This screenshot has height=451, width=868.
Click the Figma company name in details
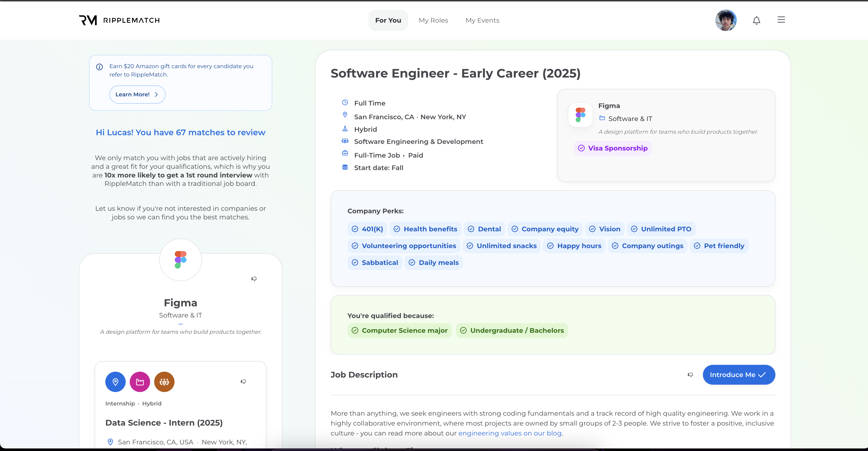pyautogui.click(x=609, y=106)
